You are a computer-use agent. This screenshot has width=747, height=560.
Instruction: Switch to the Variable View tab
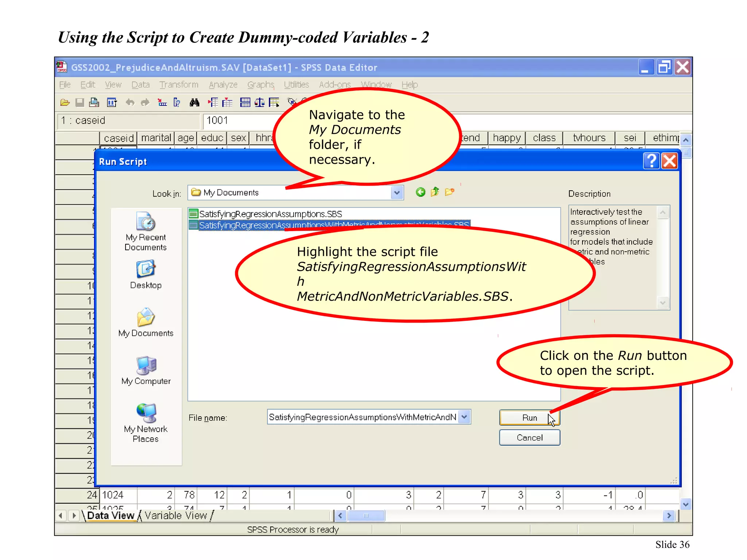pos(176,515)
